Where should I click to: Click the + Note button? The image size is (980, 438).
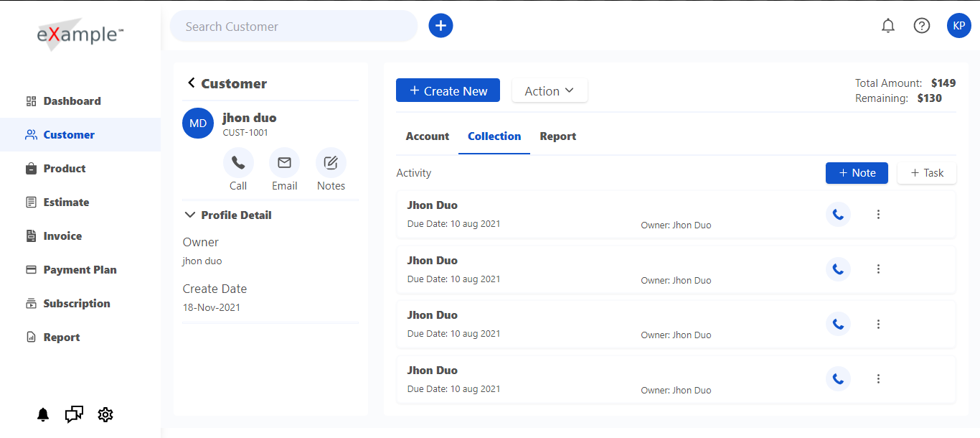pos(857,173)
